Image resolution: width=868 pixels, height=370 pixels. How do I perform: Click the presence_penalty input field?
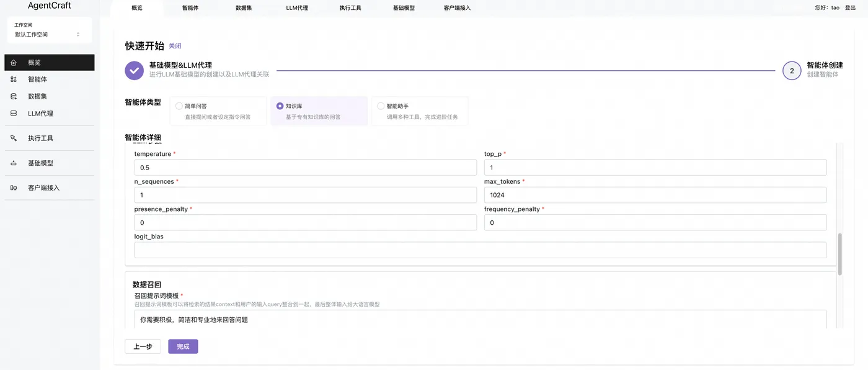[306, 222]
